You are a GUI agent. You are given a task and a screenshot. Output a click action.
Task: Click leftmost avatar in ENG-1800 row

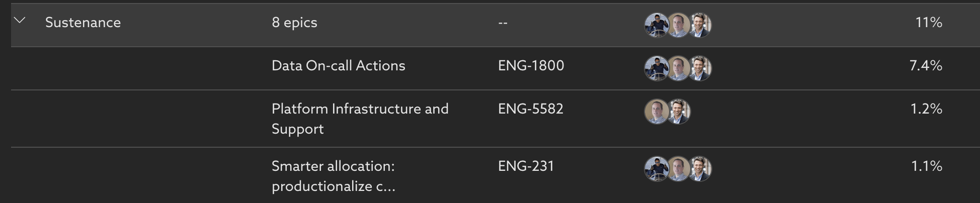click(x=655, y=68)
